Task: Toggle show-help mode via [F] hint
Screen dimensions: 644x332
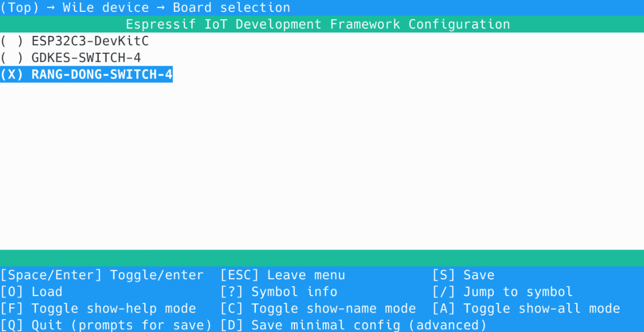Action: point(98,309)
